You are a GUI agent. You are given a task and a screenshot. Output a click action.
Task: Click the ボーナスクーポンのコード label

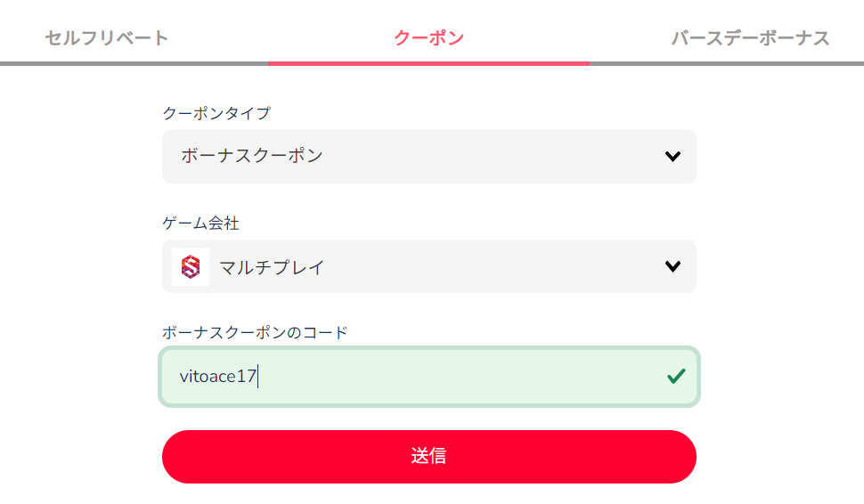pyautogui.click(x=255, y=332)
